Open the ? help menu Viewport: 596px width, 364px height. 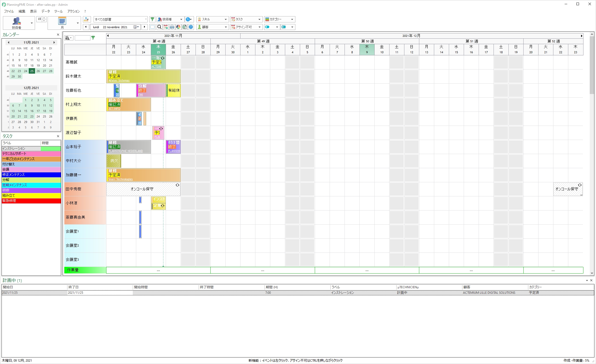85,11
